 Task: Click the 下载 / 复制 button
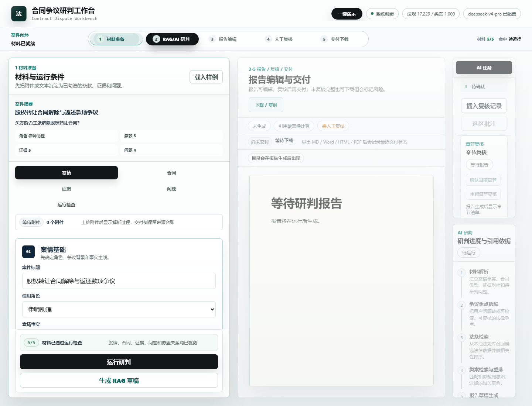tap(266, 105)
